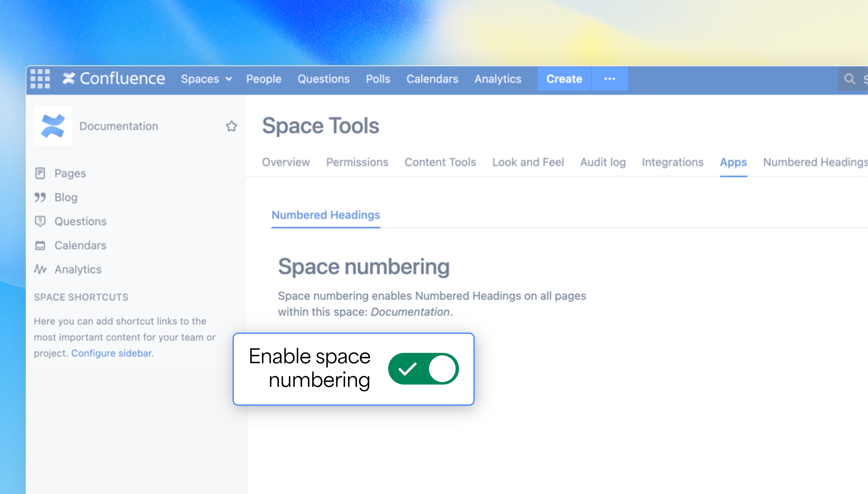Click the Create button
Screen dimensions: 868x494
564,79
